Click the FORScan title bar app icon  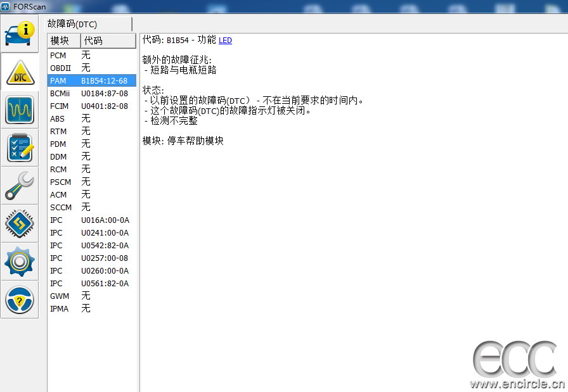pyautogui.click(x=6, y=6)
